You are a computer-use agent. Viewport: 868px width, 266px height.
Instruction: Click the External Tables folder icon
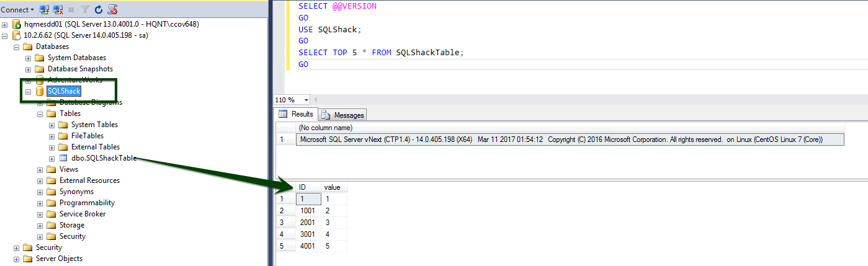63,147
